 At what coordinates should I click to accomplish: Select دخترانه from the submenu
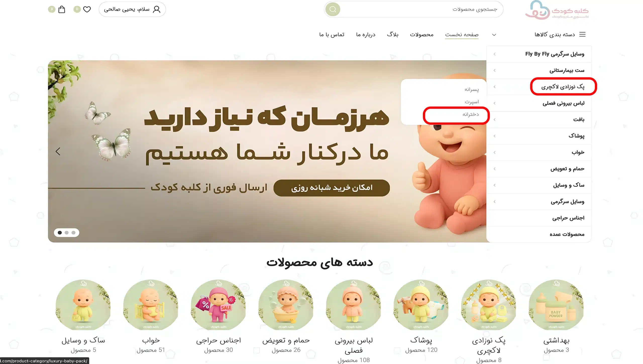[x=471, y=114]
